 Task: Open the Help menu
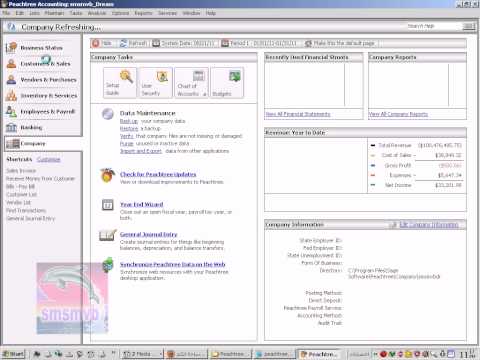pyautogui.click(x=211, y=13)
